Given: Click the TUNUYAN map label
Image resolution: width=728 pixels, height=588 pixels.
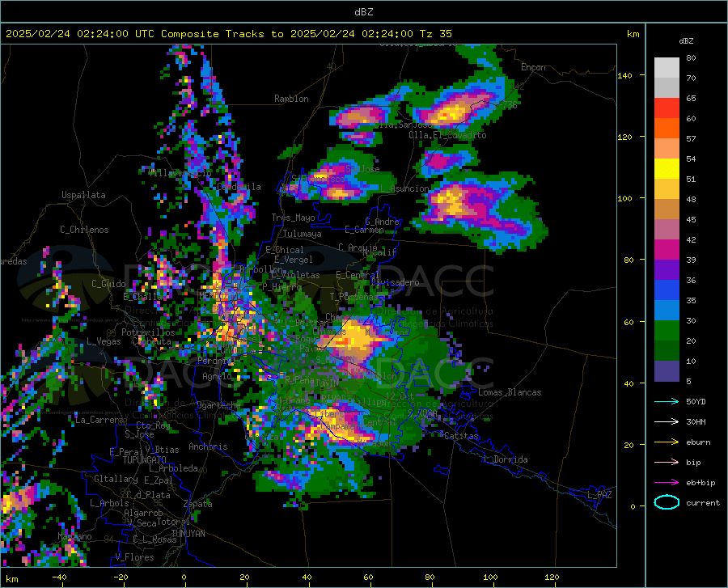Looking at the screenshot, I should point(188,534).
